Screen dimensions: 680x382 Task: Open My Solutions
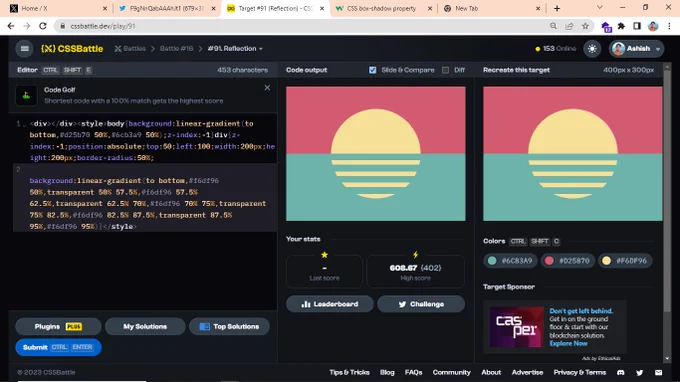[x=145, y=326]
